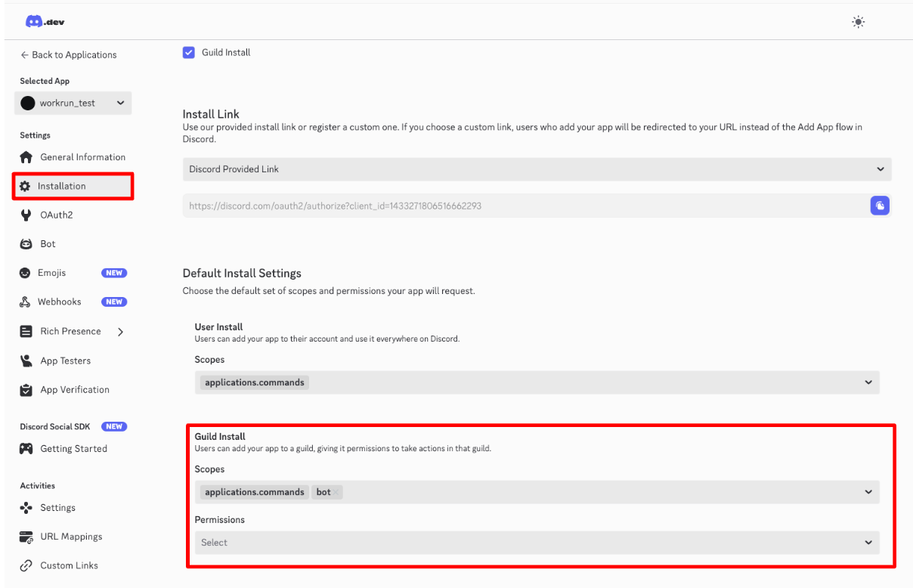
Task: Click the Webhooks icon in sidebar
Action: point(25,302)
